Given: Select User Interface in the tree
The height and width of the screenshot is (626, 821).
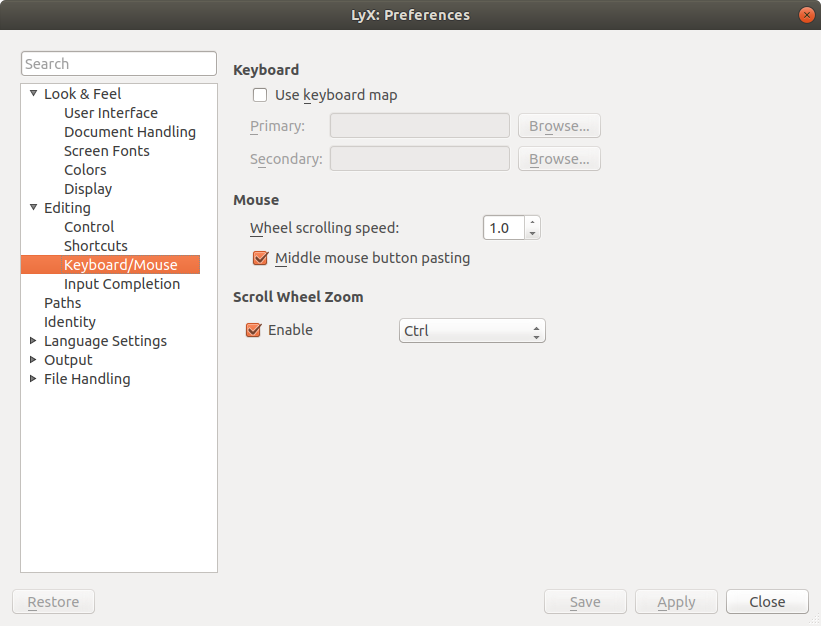Looking at the screenshot, I should (x=110, y=113).
